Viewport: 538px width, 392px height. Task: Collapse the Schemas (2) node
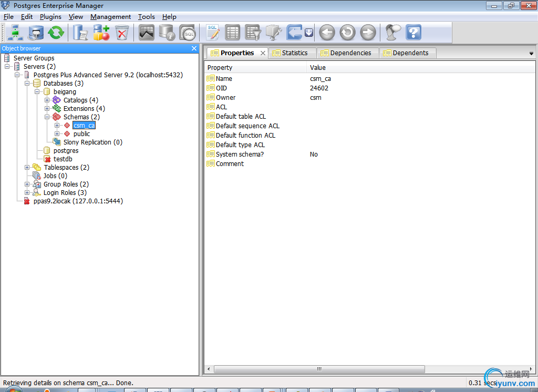coord(47,117)
